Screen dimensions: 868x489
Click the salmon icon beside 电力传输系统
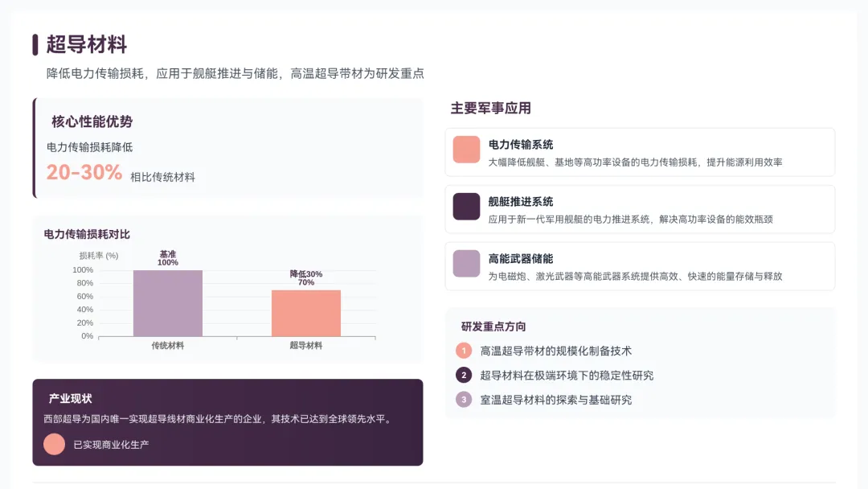pyautogui.click(x=466, y=150)
